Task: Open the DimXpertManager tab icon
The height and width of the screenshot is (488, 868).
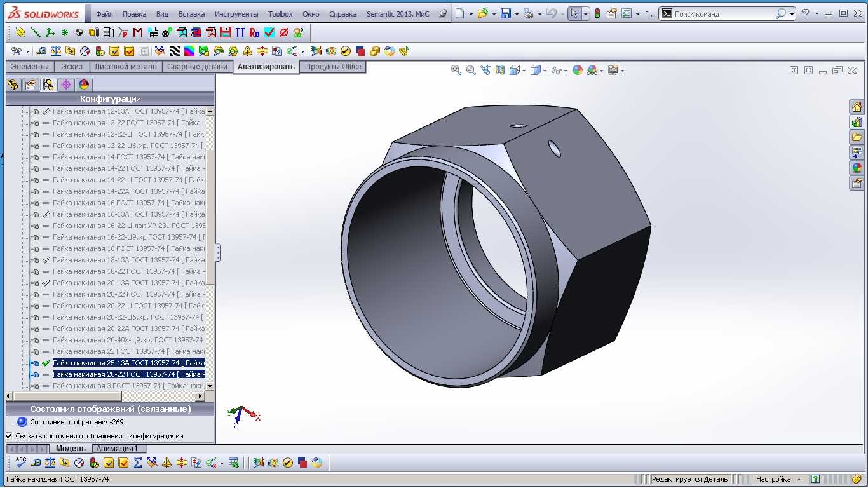Action: tap(66, 85)
